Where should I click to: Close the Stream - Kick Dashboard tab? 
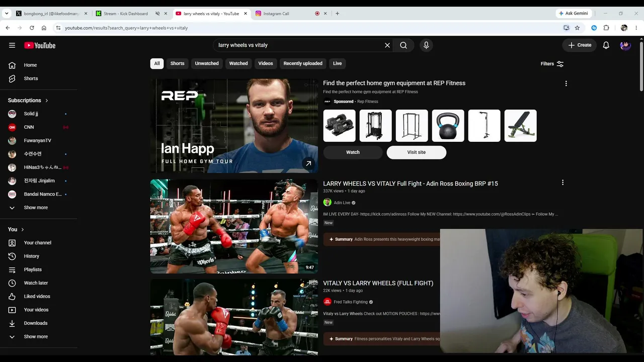pos(166,14)
